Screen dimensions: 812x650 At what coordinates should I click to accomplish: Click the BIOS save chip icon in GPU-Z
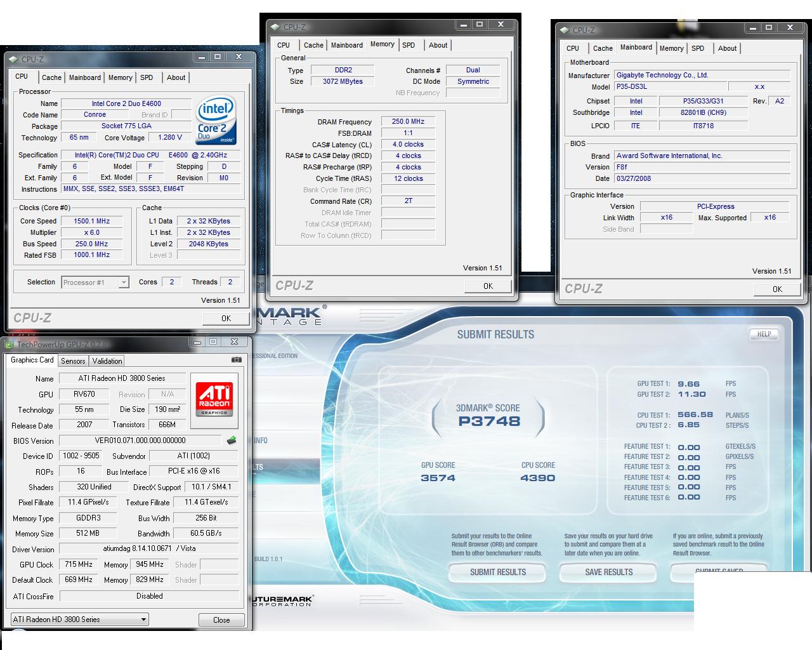[232, 440]
